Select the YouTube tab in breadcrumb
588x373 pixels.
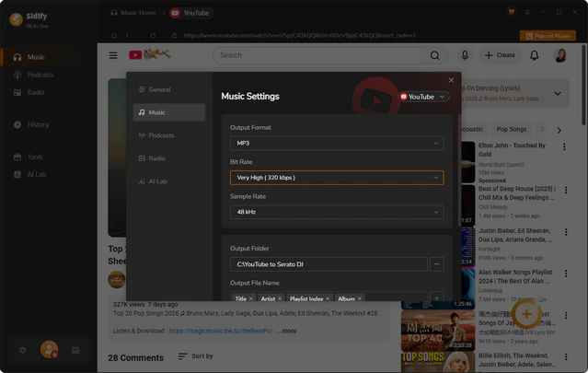[190, 13]
